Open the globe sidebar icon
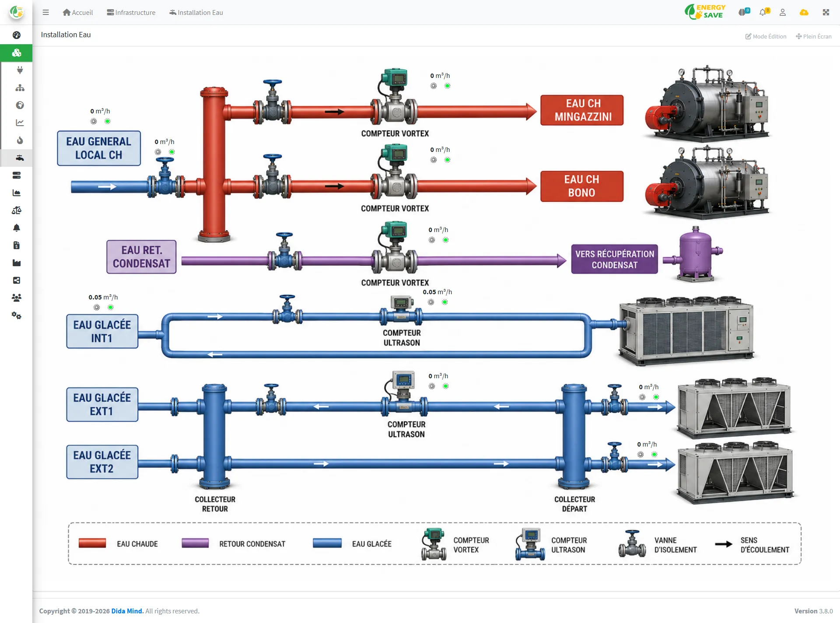840x623 pixels. coord(20,105)
